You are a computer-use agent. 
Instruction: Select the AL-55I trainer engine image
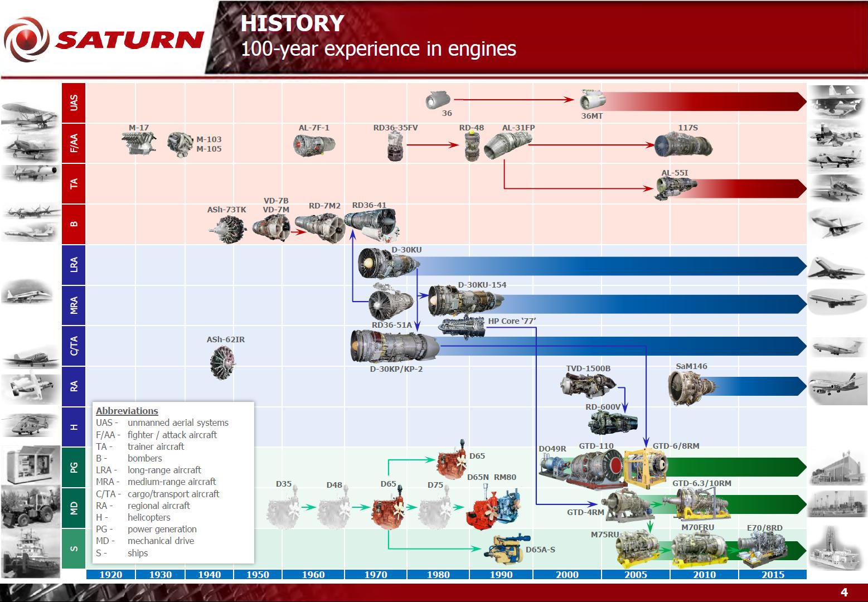pos(672,188)
